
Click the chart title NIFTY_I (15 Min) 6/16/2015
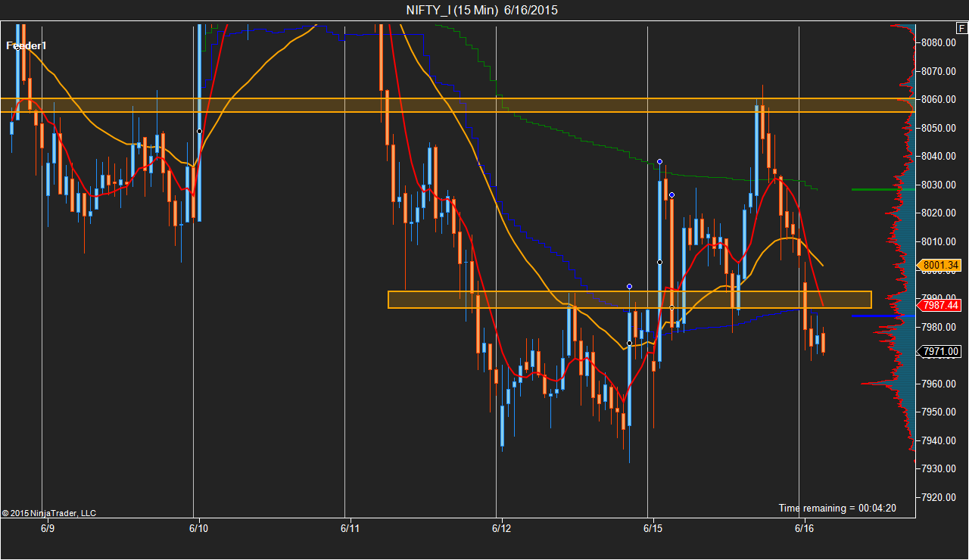[x=482, y=10]
